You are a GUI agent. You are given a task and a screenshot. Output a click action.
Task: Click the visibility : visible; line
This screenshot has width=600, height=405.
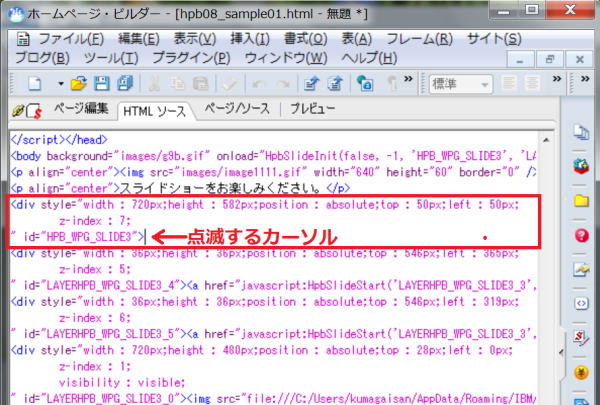pyautogui.click(x=122, y=382)
